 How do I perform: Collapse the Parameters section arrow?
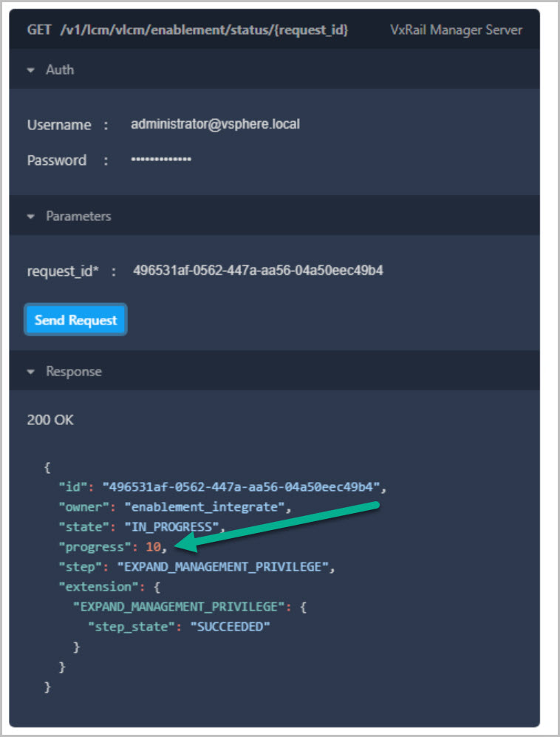(x=31, y=217)
